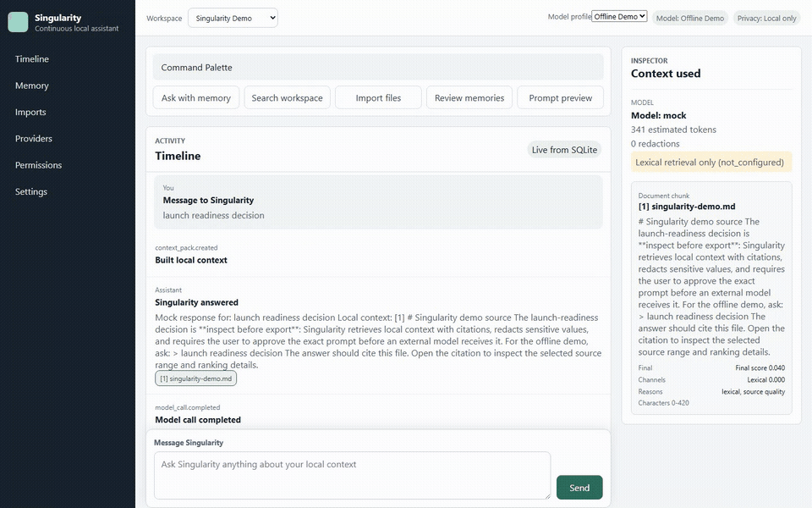
Task: Focus the Command Palette field
Action: tap(378, 68)
